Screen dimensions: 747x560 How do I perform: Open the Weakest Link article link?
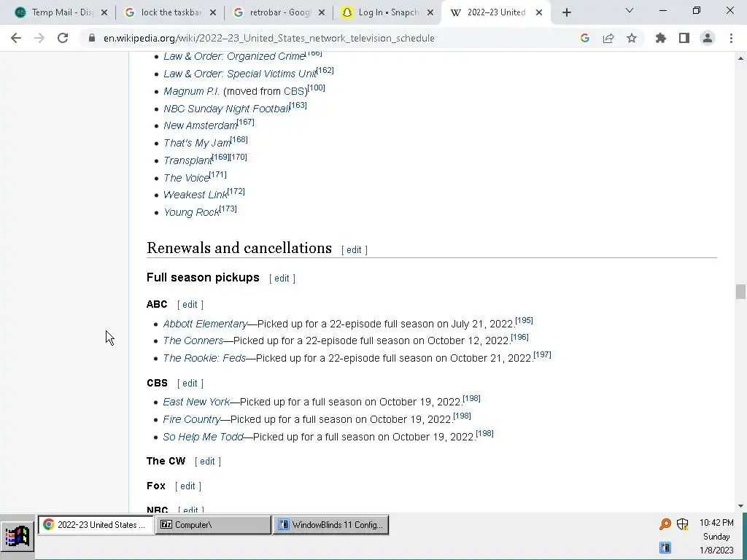pos(196,195)
